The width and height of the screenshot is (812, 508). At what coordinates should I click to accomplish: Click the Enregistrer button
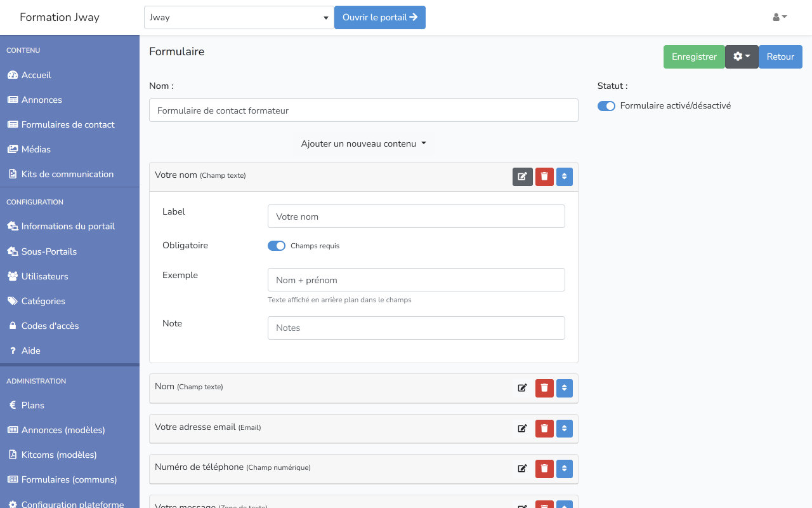(694, 57)
